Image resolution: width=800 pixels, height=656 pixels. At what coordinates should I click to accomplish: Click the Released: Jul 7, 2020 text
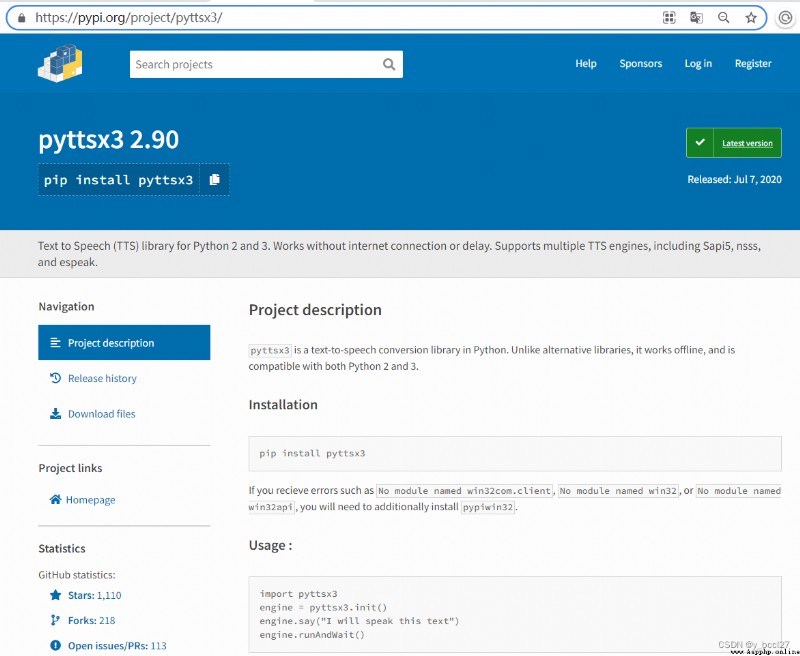734,180
